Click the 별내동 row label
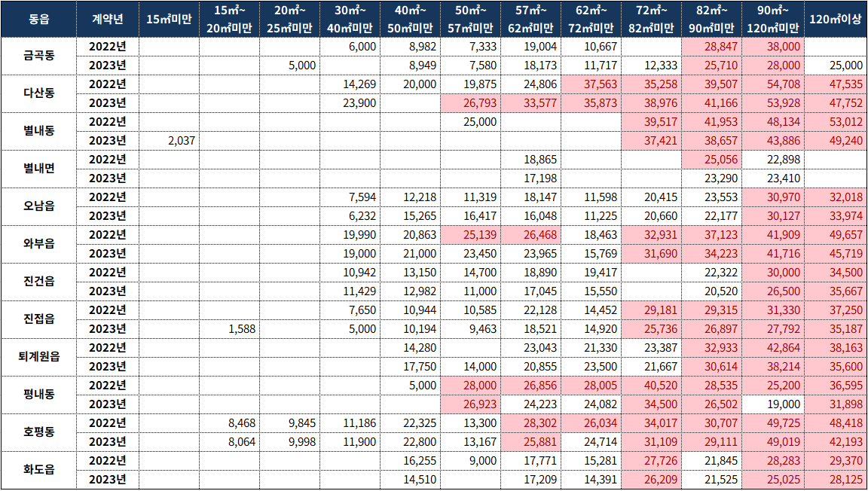 pos(38,132)
